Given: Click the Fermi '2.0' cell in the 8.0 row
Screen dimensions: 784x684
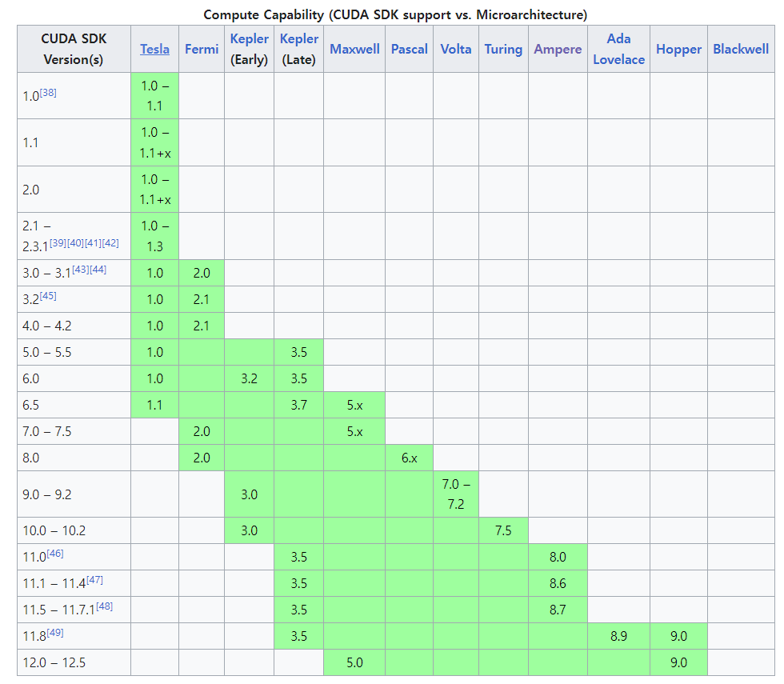Looking at the screenshot, I should pos(202,458).
